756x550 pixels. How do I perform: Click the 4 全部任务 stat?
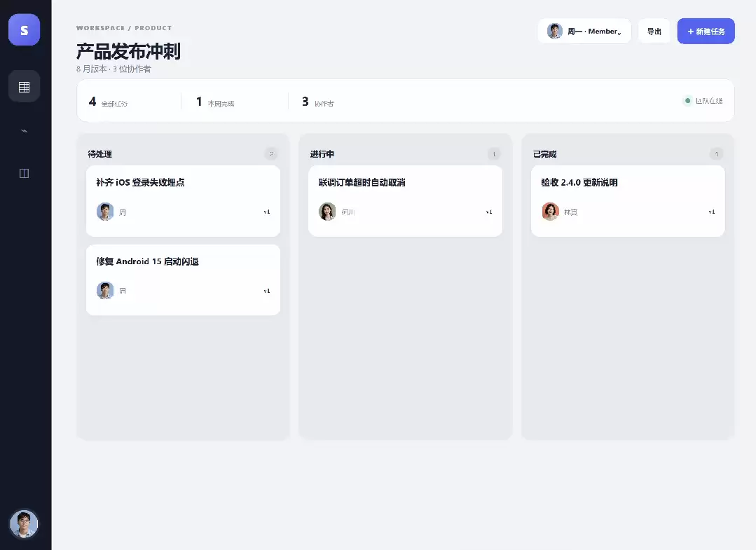click(x=108, y=102)
